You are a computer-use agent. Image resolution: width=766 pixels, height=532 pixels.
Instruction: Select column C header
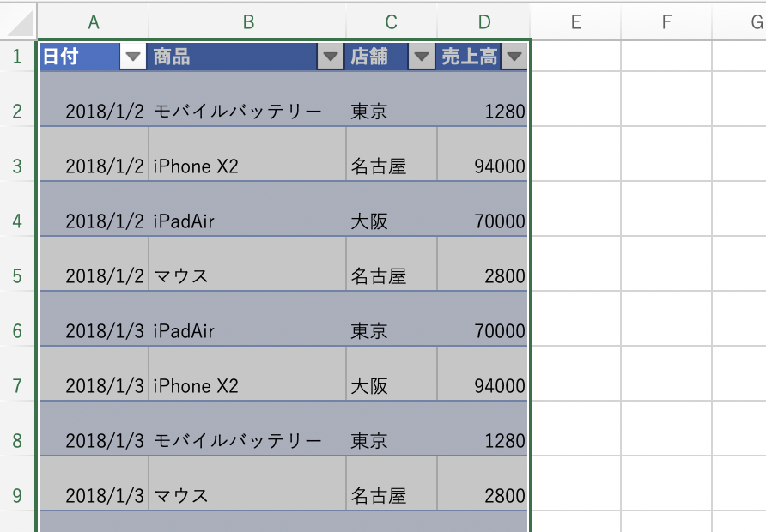tap(391, 22)
